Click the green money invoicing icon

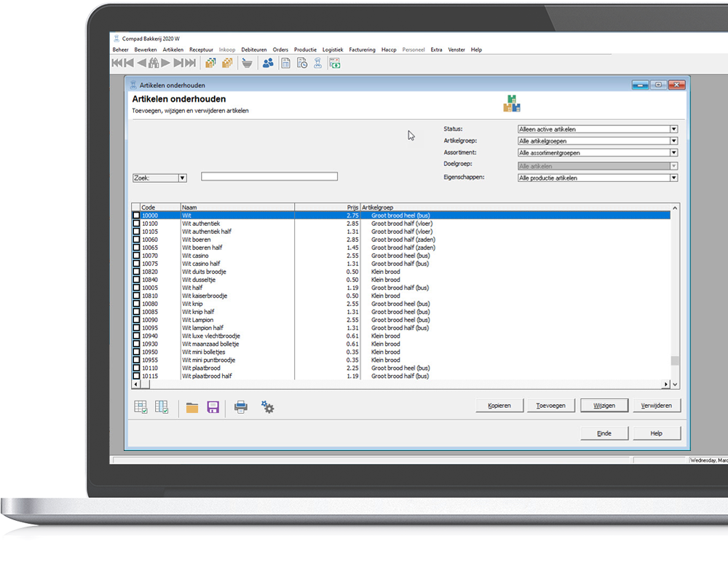click(x=335, y=63)
